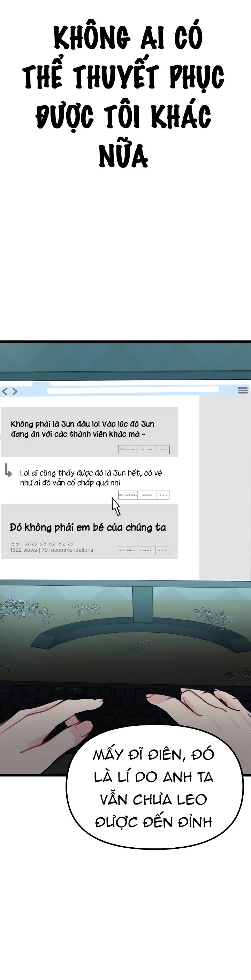Open the hamburger menu in the browser
This screenshot has height=980, width=251.
point(243,390)
